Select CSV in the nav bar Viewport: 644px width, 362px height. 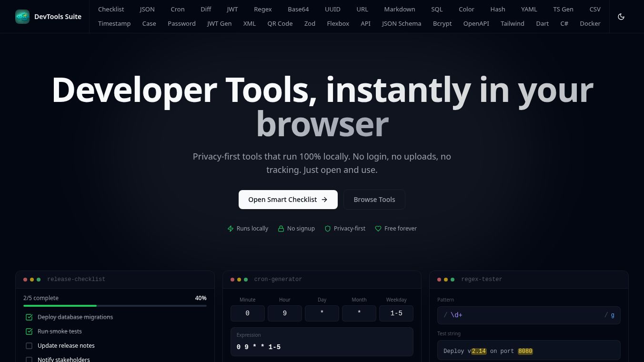[x=595, y=9]
